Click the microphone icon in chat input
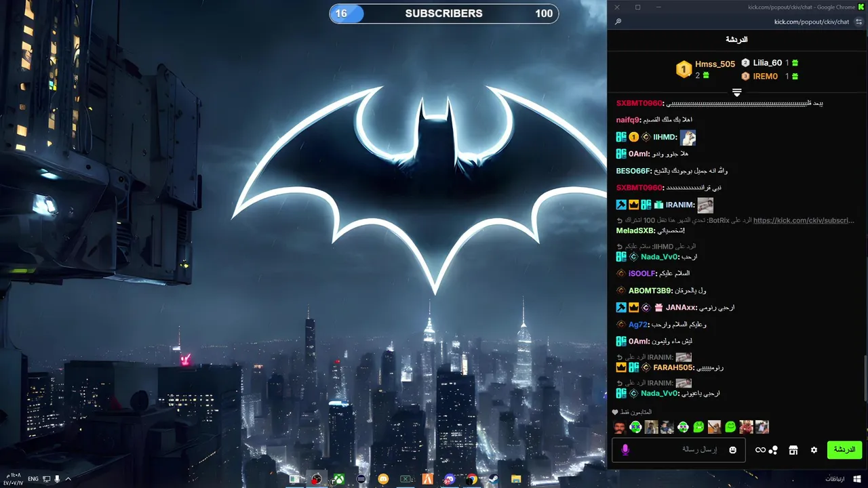The height and width of the screenshot is (488, 868). [625, 450]
